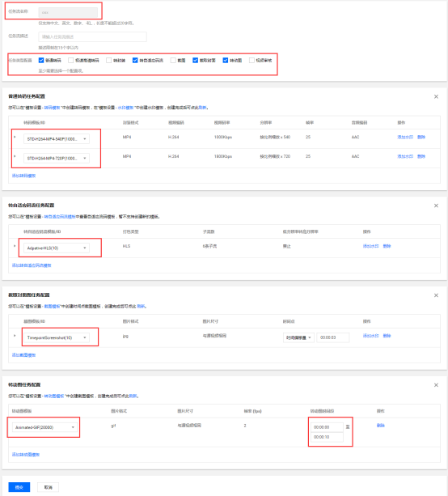Open the STD-H264-MP4-720P template dropdown
Screen dimensions: 448x496
(57, 158)
